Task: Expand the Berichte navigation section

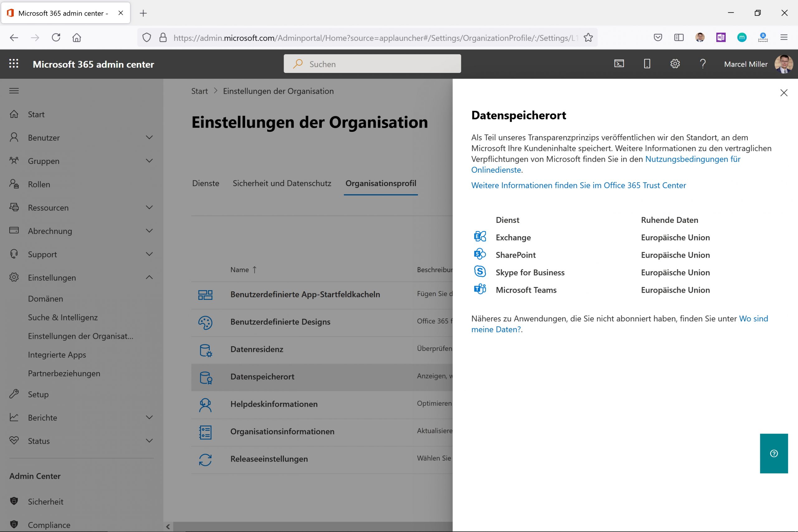Action: coord(149,417)
